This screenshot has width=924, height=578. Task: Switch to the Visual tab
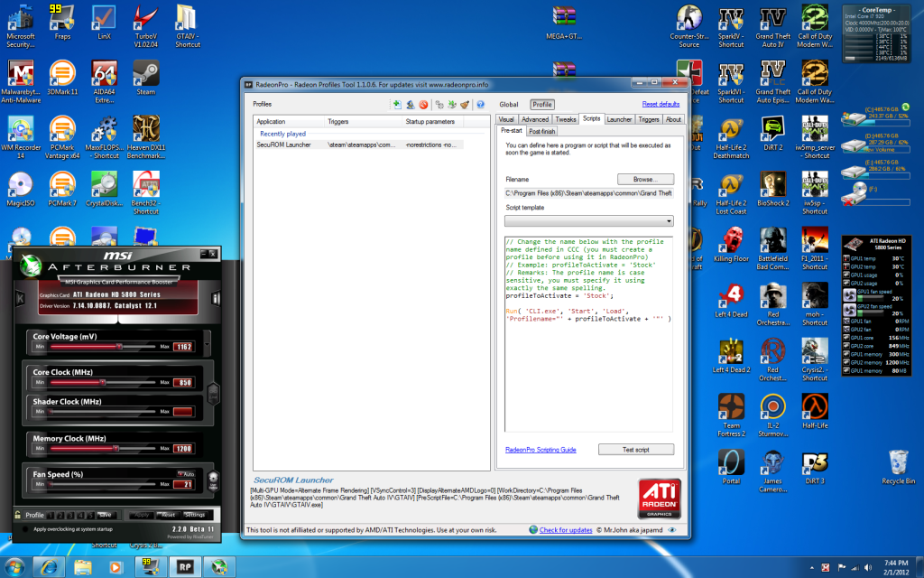[506, 119]
